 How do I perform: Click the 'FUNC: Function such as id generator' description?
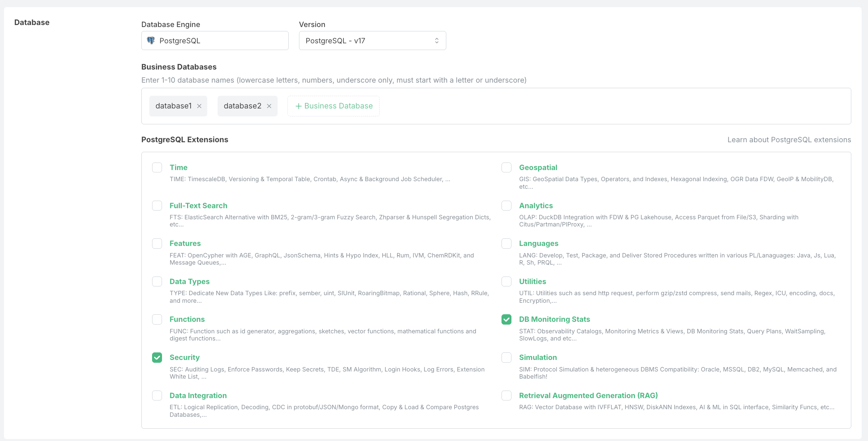tap(323, 335)
